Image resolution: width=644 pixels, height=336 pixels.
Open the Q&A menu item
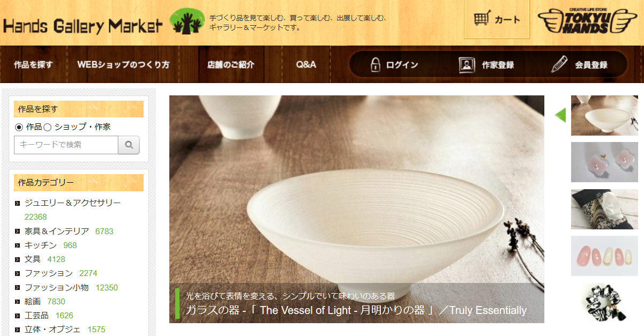coord(306,64)
